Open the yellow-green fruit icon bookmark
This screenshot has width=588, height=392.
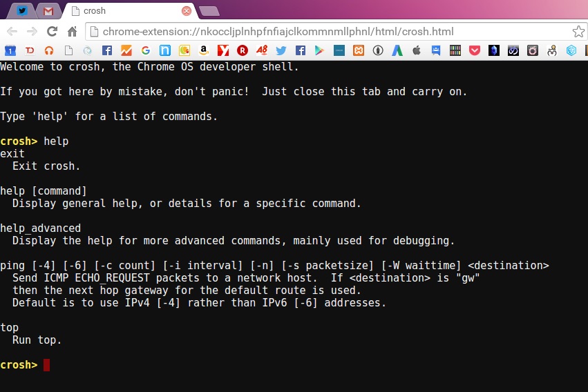click(184, 50)
